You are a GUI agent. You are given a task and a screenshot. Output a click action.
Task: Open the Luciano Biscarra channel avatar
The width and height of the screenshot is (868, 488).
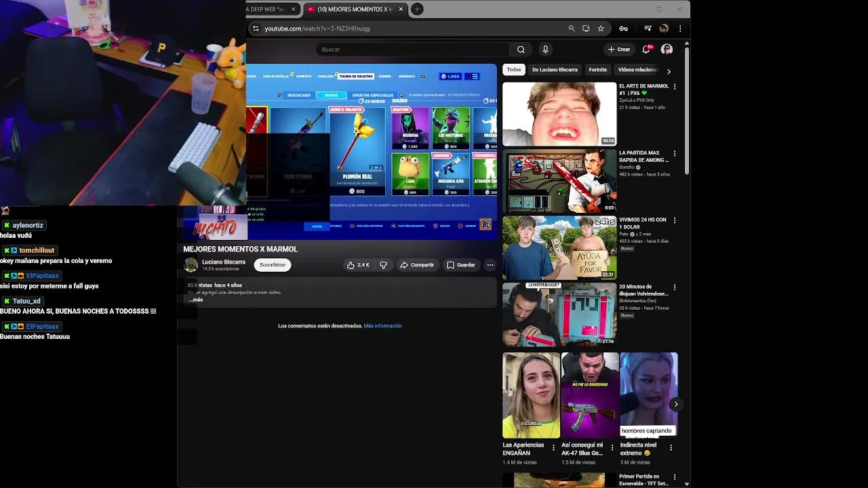click(x=191, y=265)
